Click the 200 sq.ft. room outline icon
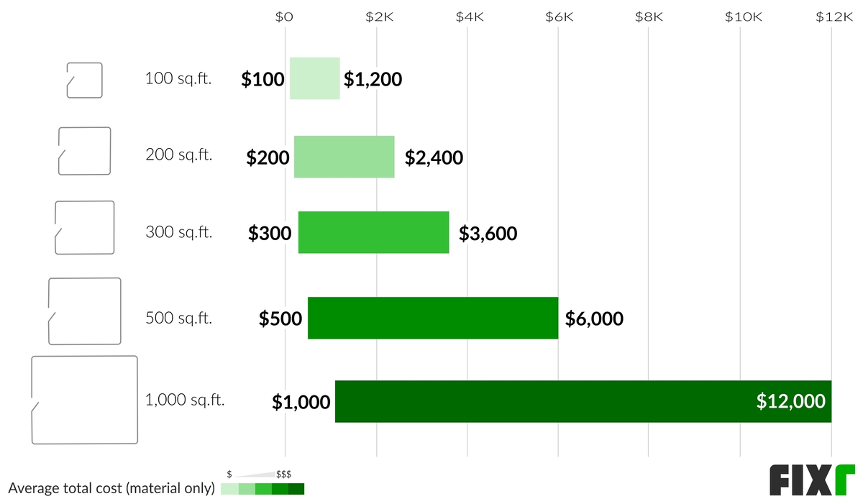863x504 pixels. [84, 151]
